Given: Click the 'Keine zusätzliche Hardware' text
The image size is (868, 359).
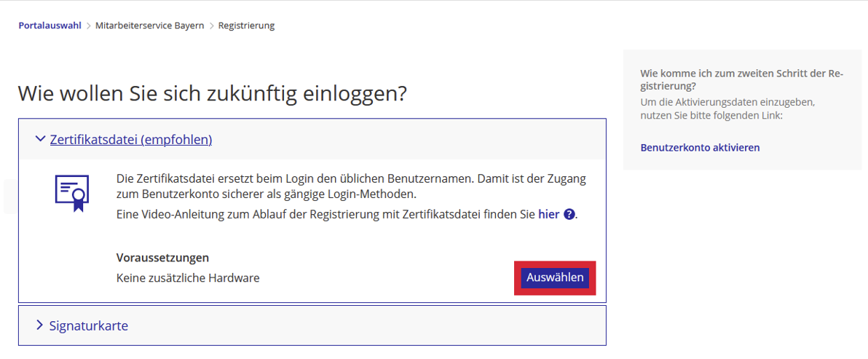Looking at the screenshot, I should click(x=188, y=277).
